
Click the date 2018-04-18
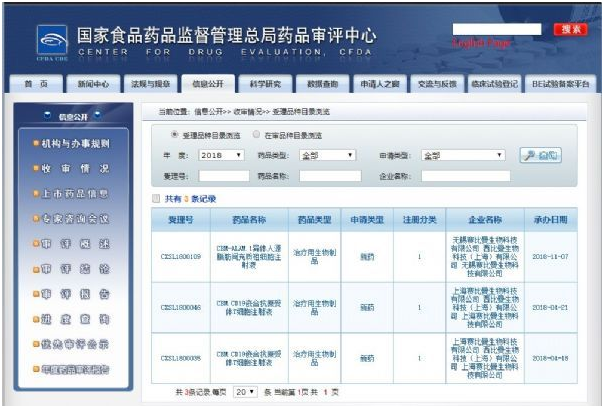point(550,358)
